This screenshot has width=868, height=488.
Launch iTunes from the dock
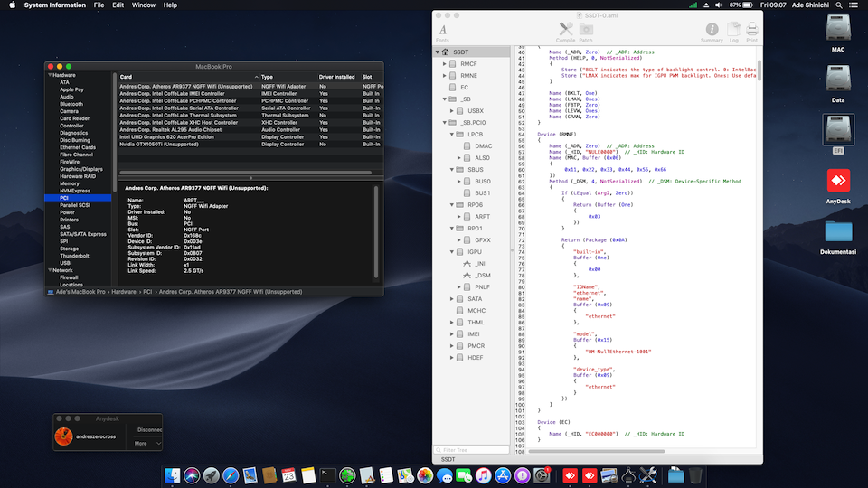(x=483, y=475)
